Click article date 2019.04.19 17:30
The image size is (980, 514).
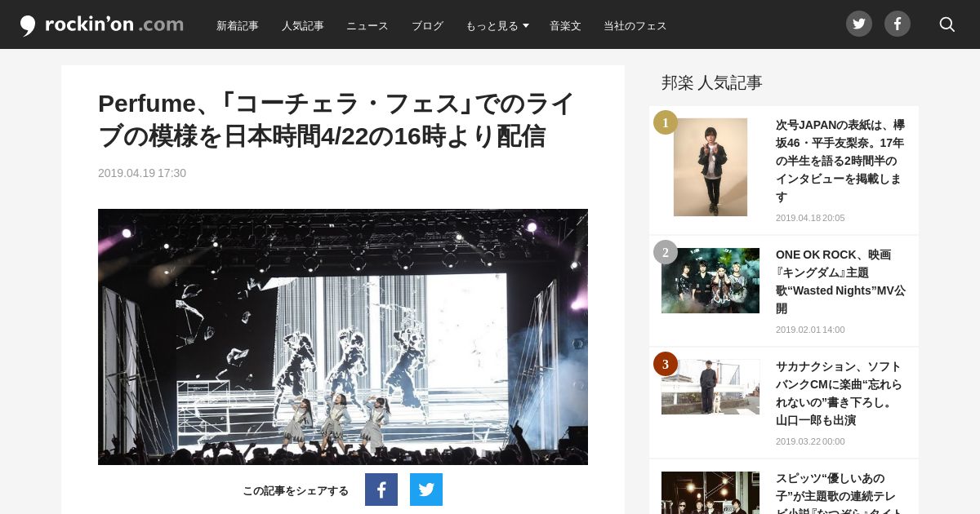pos(142,173)
